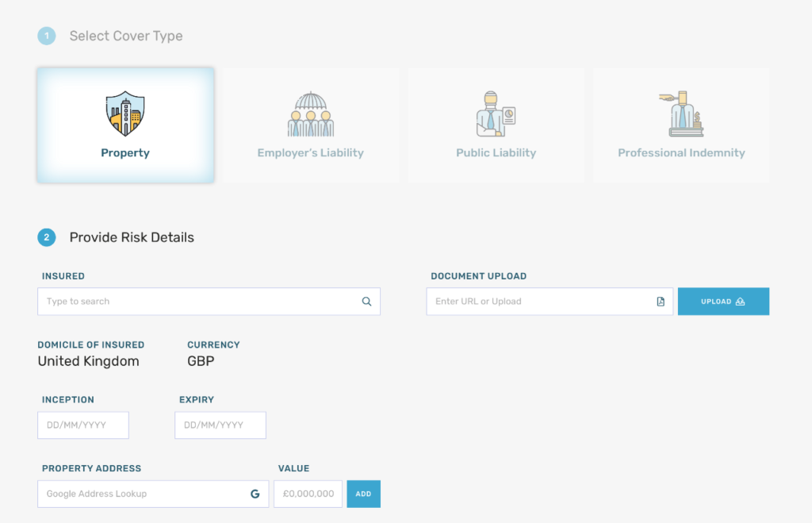Click the step 2 Provide Risk Details indicator

46,237
